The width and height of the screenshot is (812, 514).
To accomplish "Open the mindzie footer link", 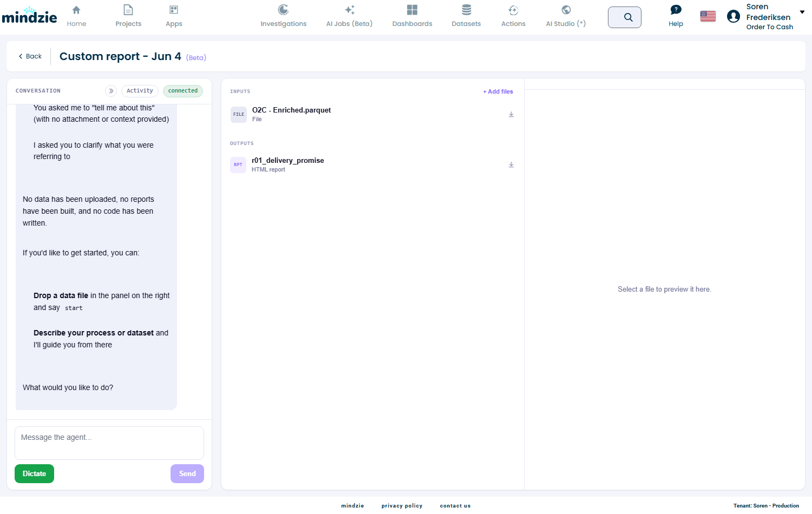I will pyautogui.click(x=352, y=506).
